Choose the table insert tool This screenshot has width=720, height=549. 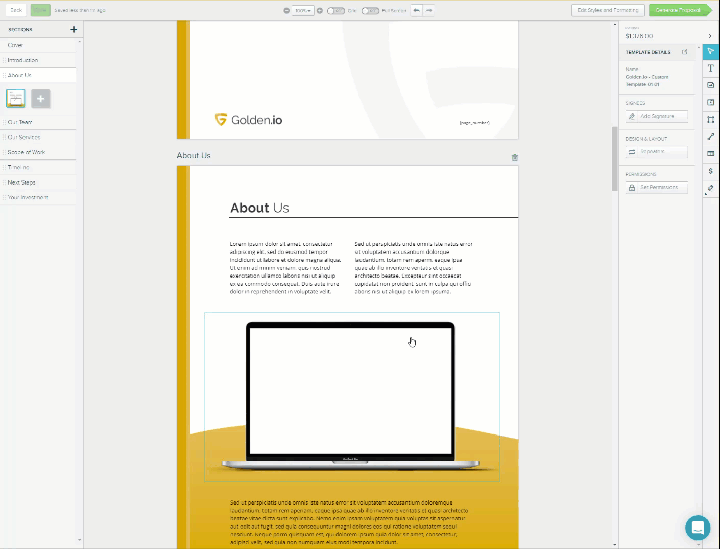click(x=711, y=153)
